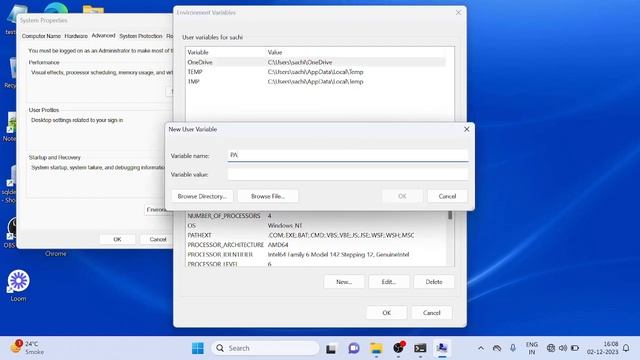The width and height of the screenshot is (640, 360).
Task: Select the Loom desktop shortcut
Action: [x=18, y=286]
